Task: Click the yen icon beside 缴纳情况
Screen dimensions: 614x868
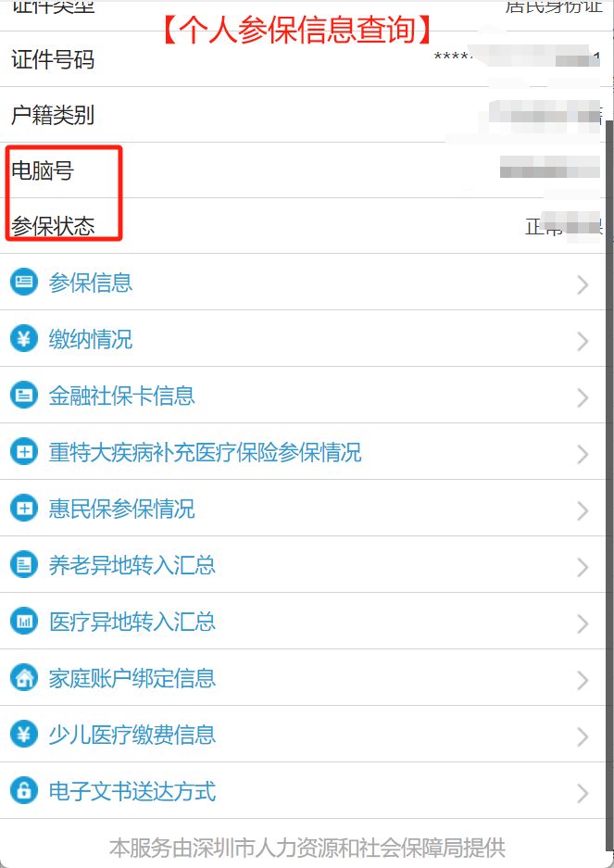Action: [24, 338]
